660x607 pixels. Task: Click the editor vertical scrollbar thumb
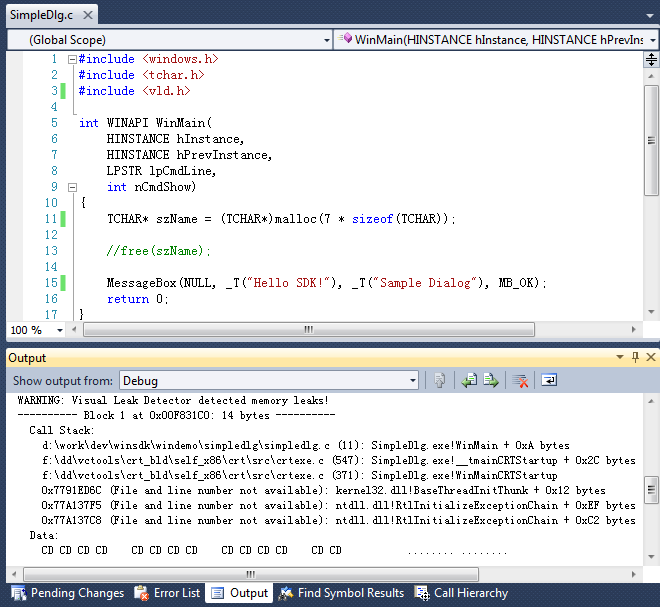tap(651, 140)
